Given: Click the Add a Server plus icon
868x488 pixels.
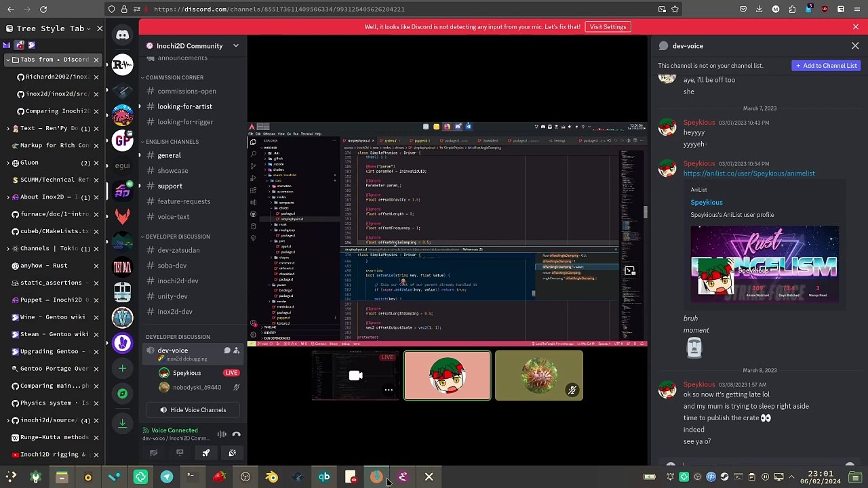Looking at the screenshot, I should [122, 368].
